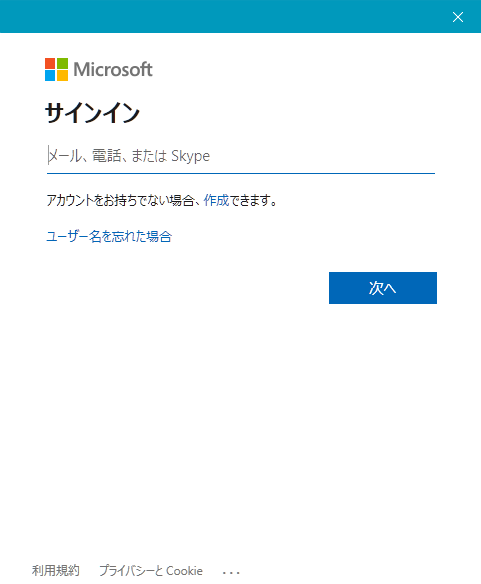481x584 pixels.
Task: Open the プライバシーと Cookie link
Action: [x=151, y=570]
